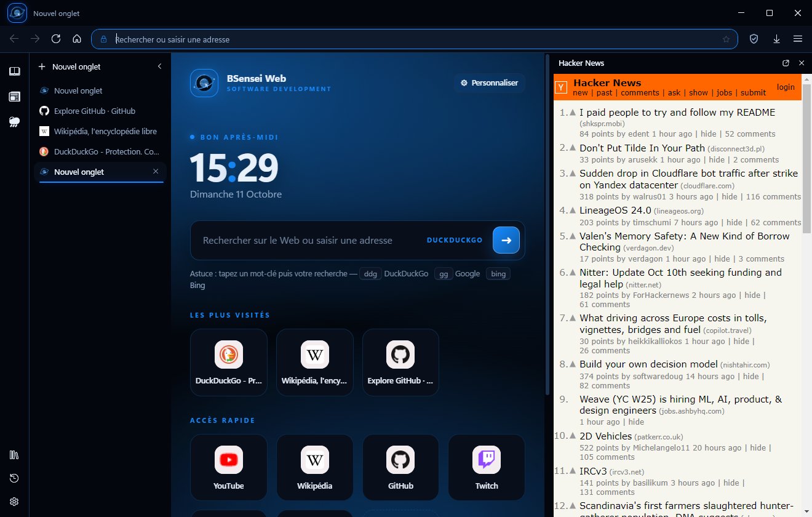Screen dimensions: 812x517
Task: Open the downloads arrow icon
Action: (776, 39)
